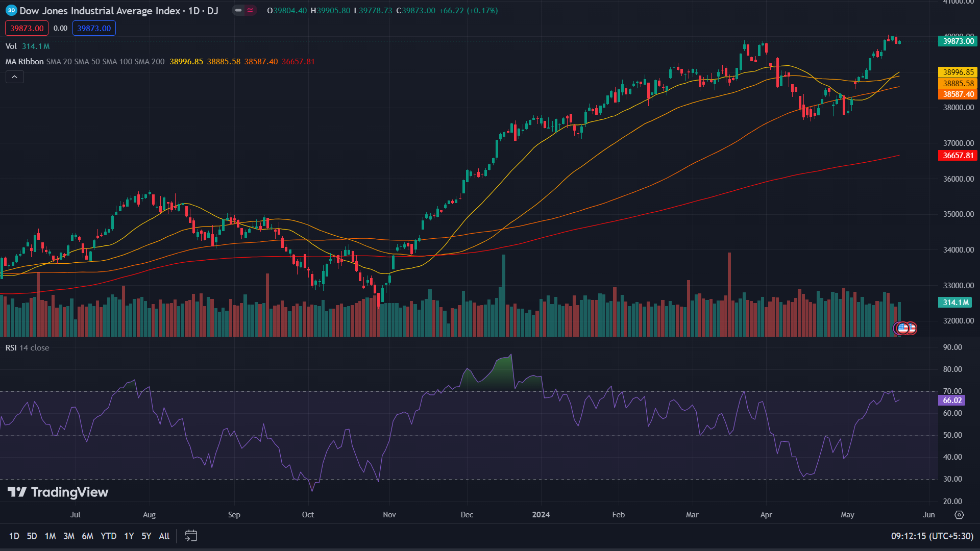Click the RSI 14 close legend label
Screen dimensions: 980x551
click(28, 348)
